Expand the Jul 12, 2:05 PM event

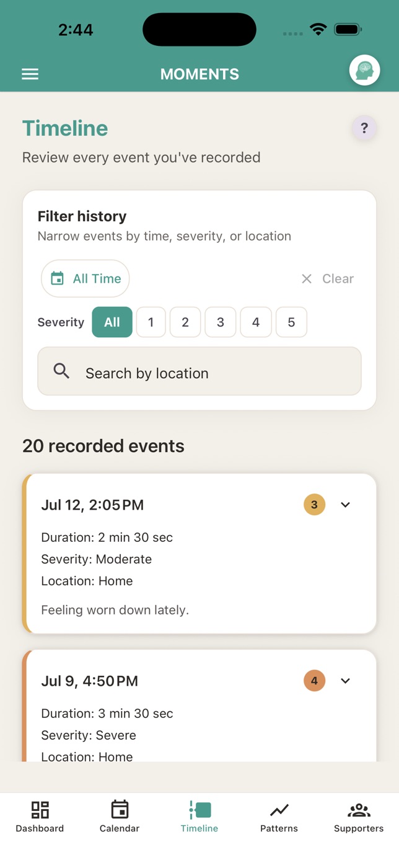tap(345, 505)
